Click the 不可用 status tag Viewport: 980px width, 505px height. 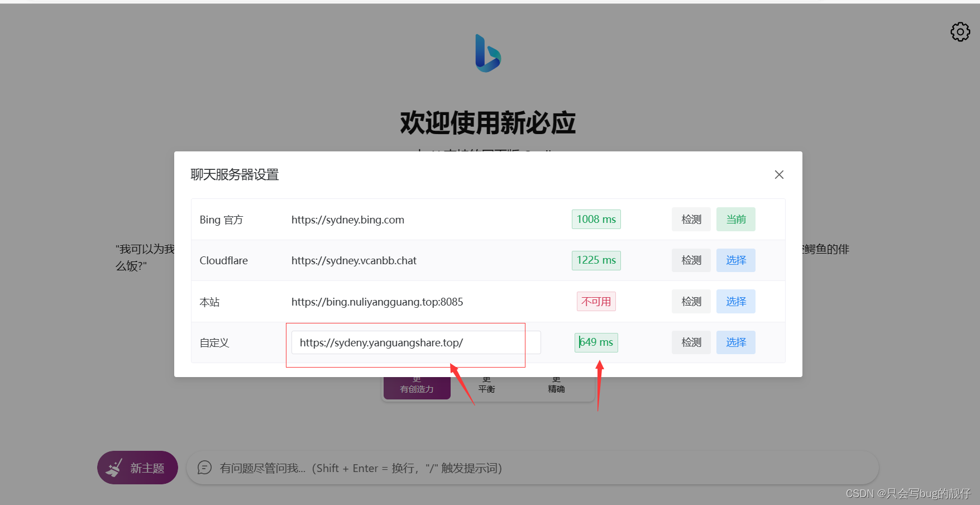(596, 302)
